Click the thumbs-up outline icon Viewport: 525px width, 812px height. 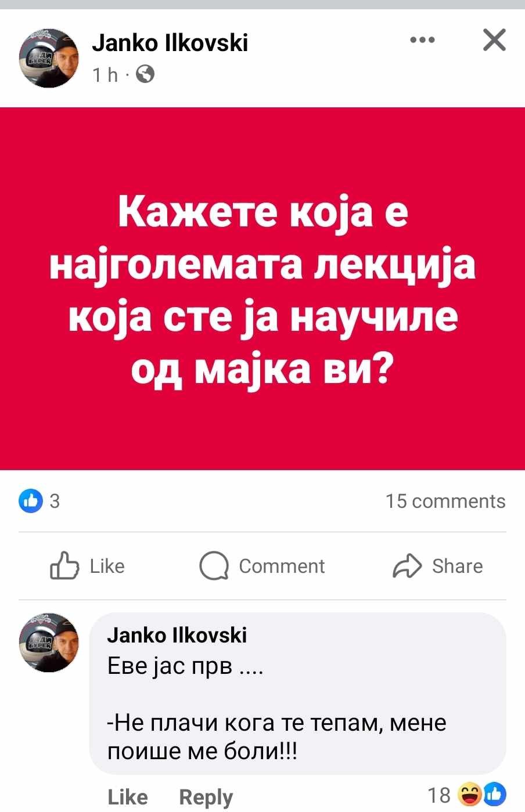[64, 565]
